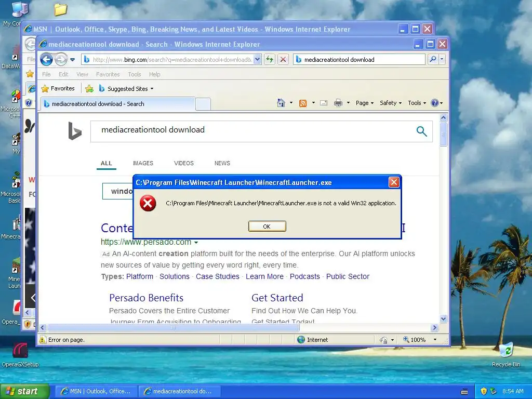Viewport: 532px width, 399px height.
Task: Click the vertical scrollbar down arrow
Action: pos(444,318)
